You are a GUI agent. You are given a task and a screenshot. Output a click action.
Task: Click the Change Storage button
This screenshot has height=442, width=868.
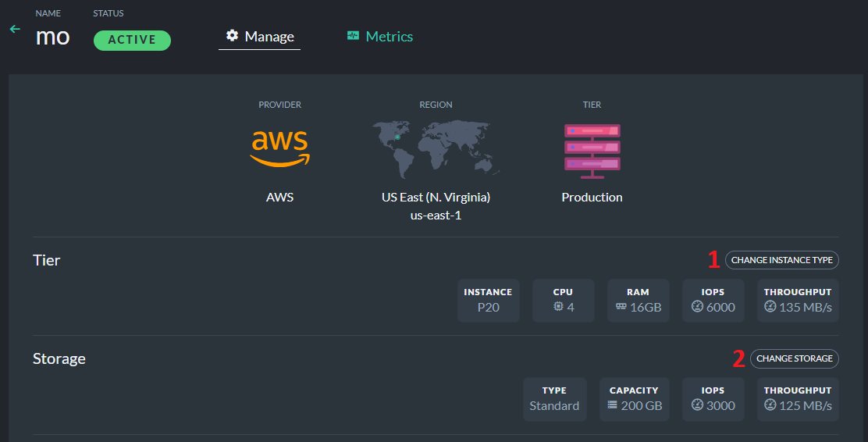click(x=795, y=359)
